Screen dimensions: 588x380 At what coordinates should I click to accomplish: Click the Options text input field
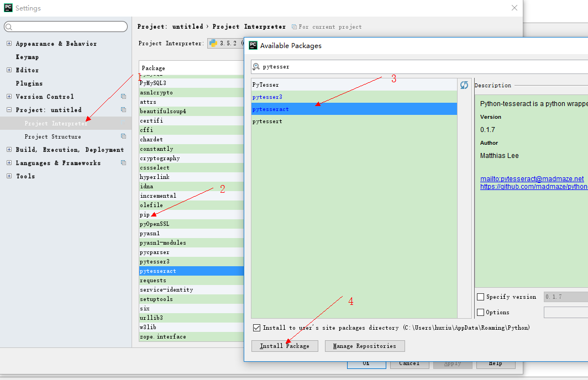[566, 312]
